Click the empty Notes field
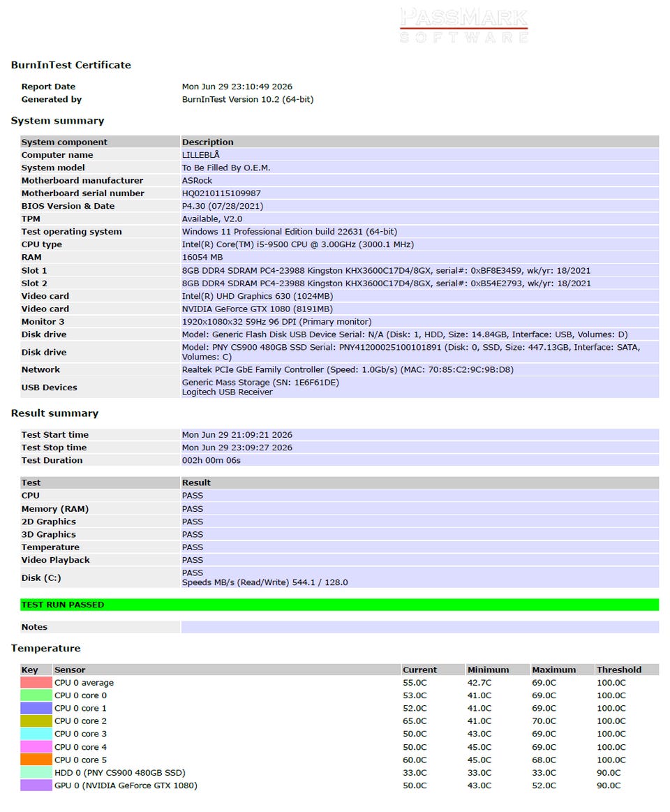Viewport: 670px width, 812px height. (x=420, y=627)
